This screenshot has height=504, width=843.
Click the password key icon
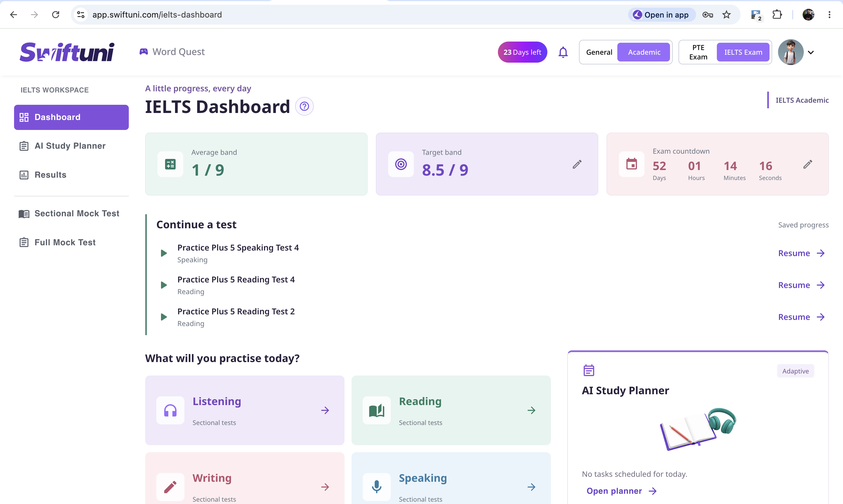[707, 15]
